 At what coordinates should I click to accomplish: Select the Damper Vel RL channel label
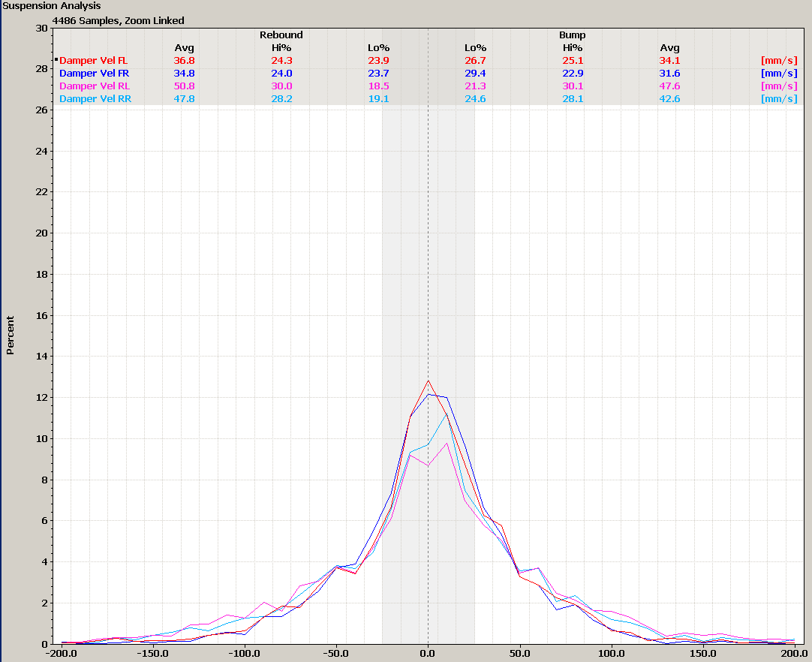tap(94, 86)
